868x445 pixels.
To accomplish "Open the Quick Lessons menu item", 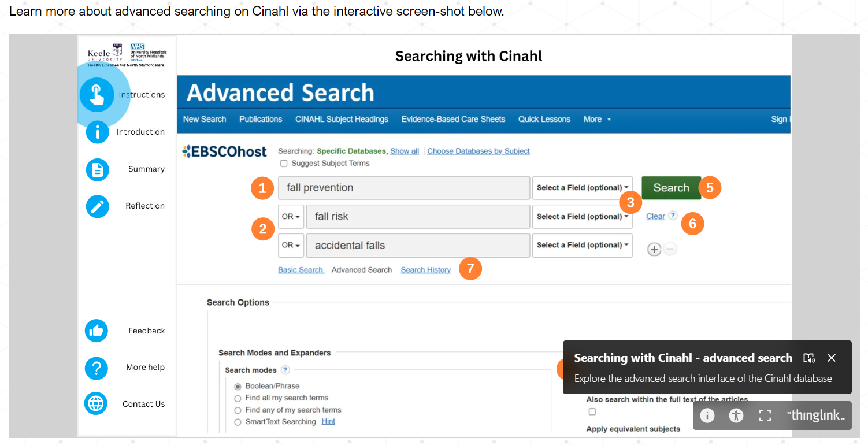I will (544, 119).
